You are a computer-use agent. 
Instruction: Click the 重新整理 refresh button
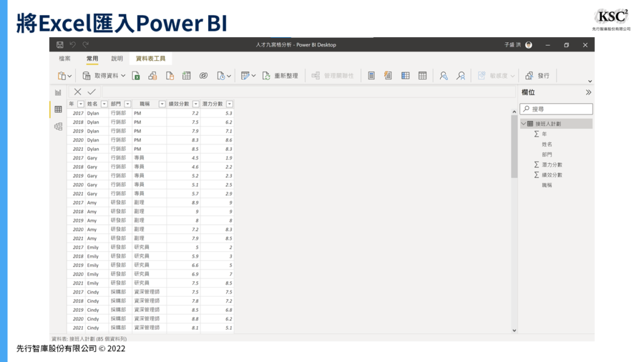coord(280,75)
